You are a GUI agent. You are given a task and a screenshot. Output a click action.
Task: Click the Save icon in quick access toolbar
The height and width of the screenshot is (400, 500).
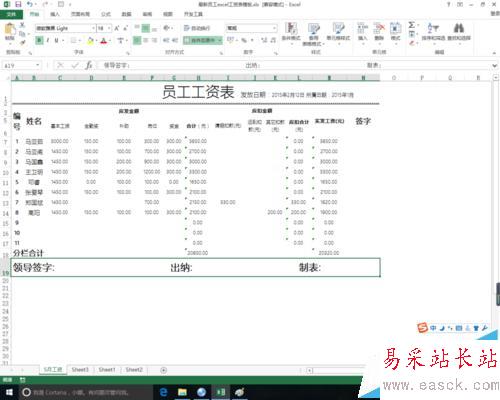tap(18, 4)
